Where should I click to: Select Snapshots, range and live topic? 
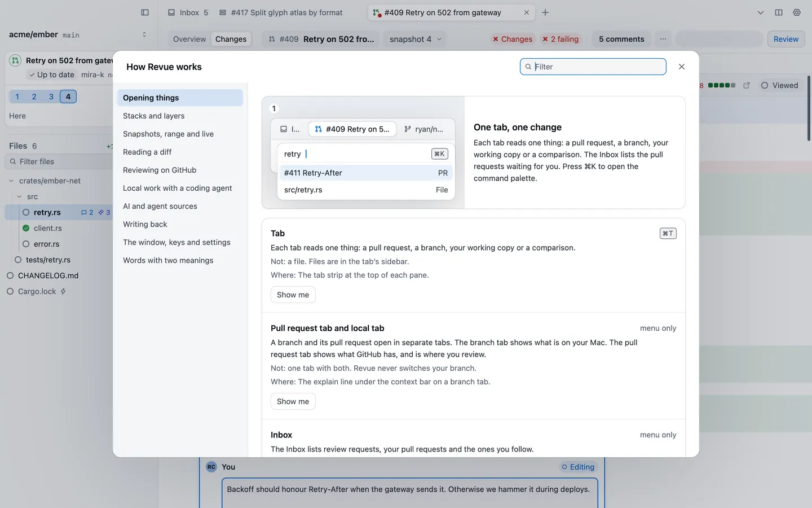(x=180, y=134)
